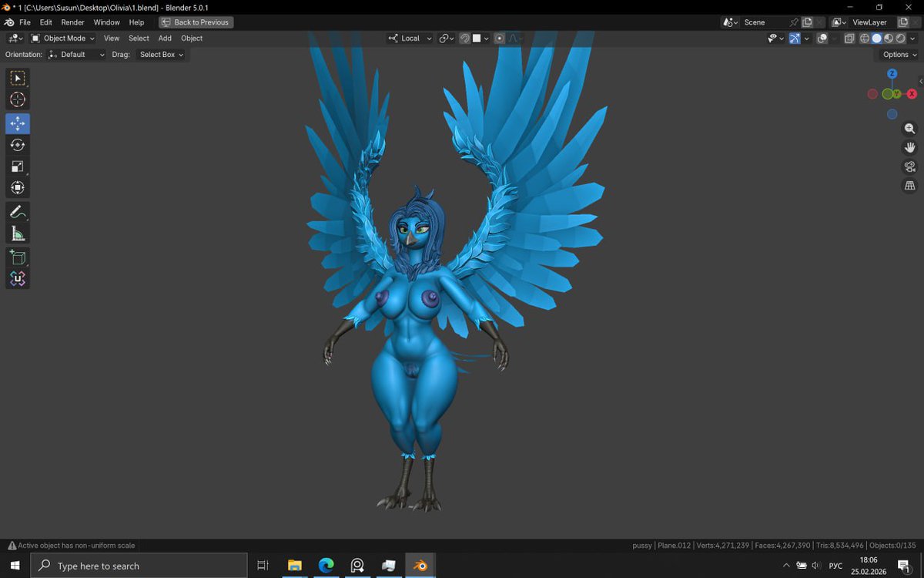The width and height of the screenshot is (924, 578).
Task: Toggle viewport gizmos display
Action: coord(795,38)
